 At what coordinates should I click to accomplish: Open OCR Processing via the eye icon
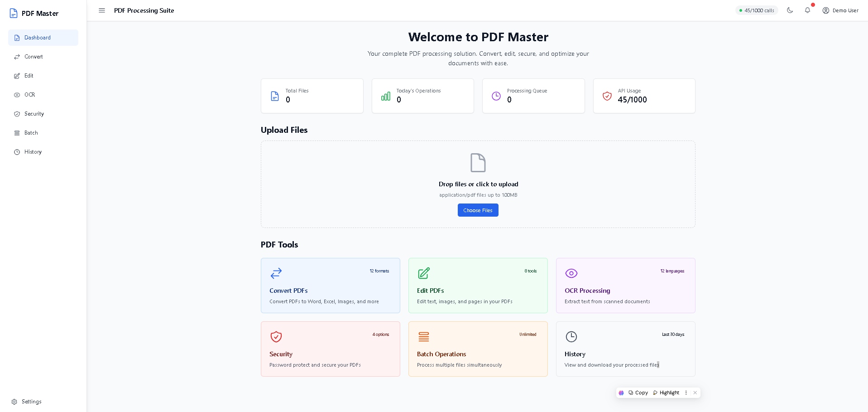click(571, 273)
